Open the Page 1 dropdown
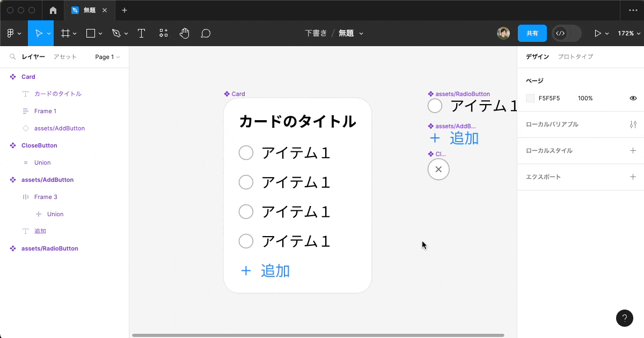Image resolution: width=644 pixels, height=338 pixels. pyautogui.click(x=107, y=57)
